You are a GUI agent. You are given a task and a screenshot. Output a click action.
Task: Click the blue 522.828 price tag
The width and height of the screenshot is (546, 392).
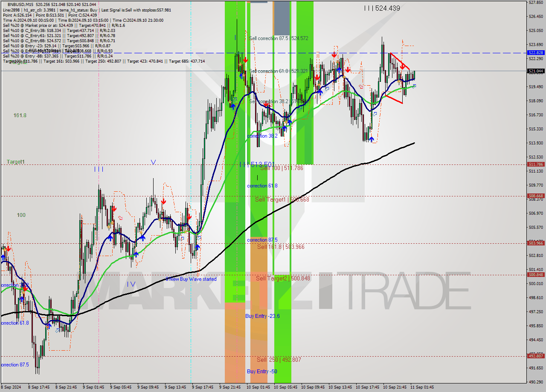[x=536, y=52]
